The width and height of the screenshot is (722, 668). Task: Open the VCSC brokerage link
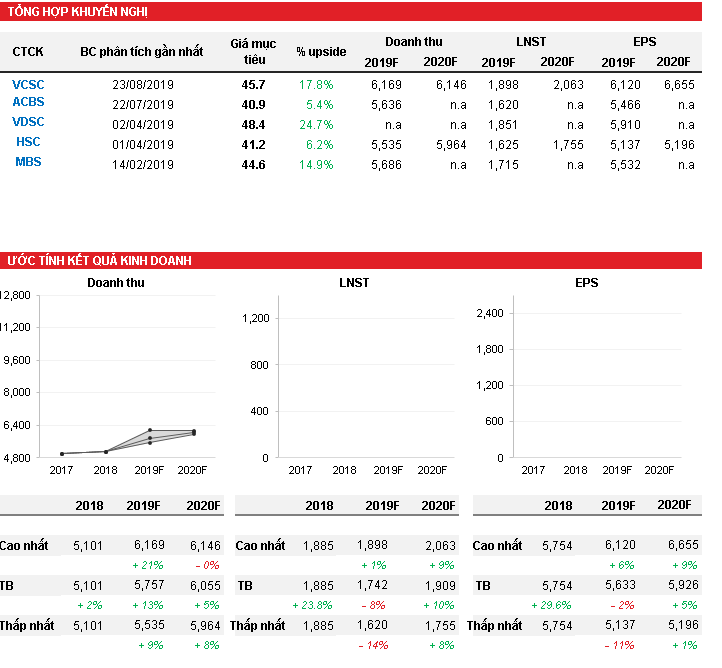28,85
